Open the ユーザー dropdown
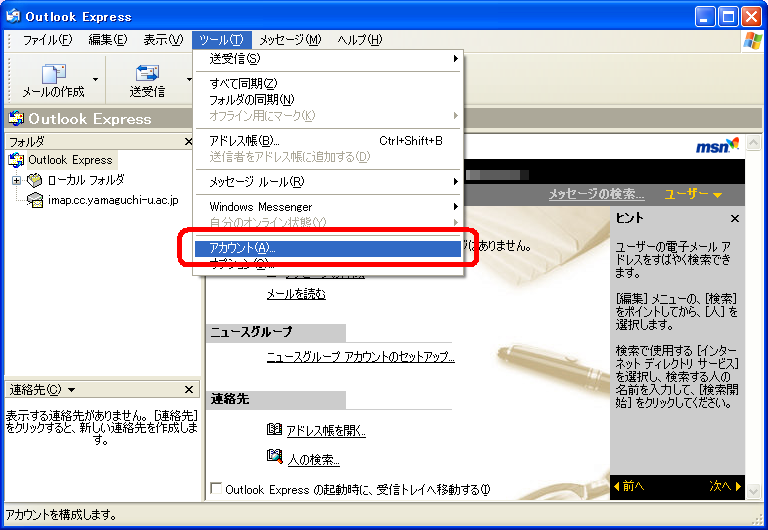The image size is (768, 530). [x=693, y=194]
